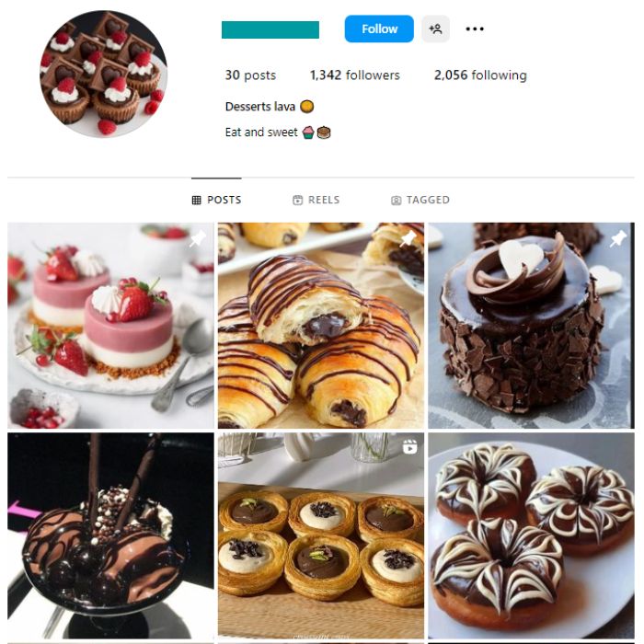Open the strawberry mousse cake post
The width and height of the screenshot is (644, 644).
[x=110, y=326]
